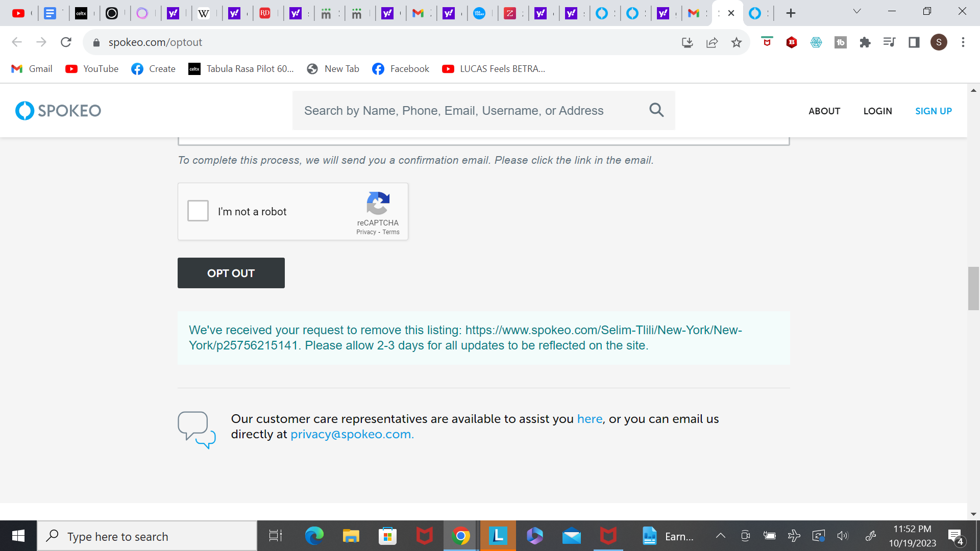Open the Create Facebook bookmark
Viewport: 980px width, 551px height.
point(153,69)
